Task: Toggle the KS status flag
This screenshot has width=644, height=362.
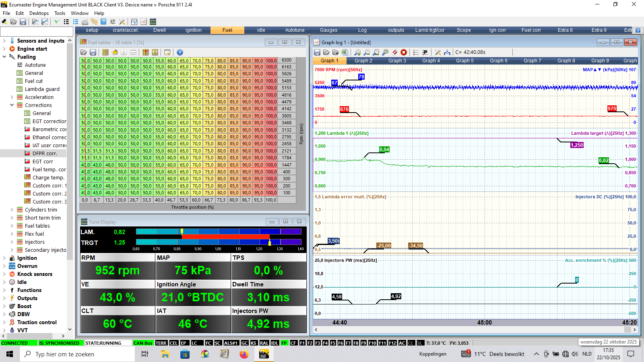Action: pos(254,343)
